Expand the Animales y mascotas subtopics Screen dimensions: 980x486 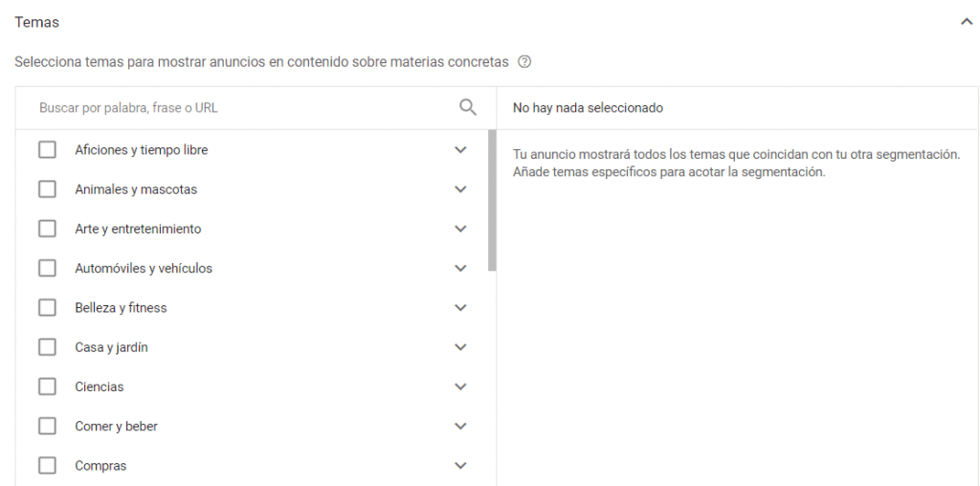[460, 189]
